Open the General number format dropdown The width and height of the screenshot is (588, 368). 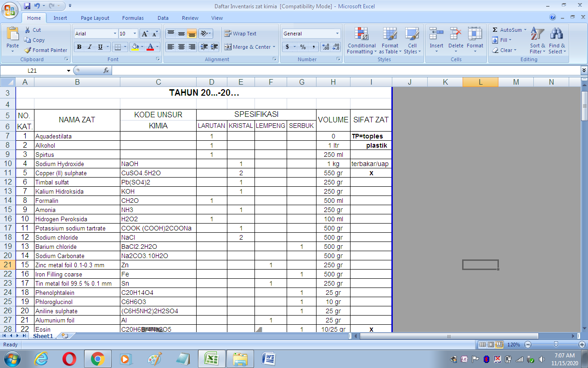[x=337, y=34]
